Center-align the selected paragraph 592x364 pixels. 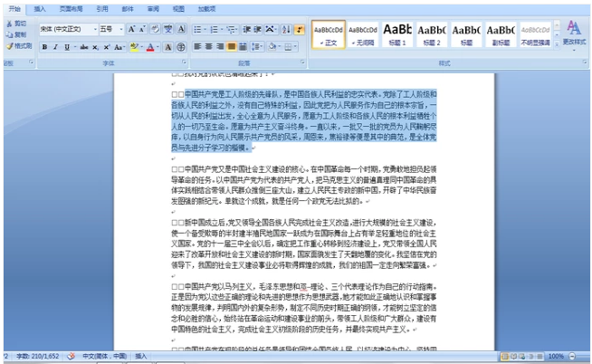pos(208,46)
